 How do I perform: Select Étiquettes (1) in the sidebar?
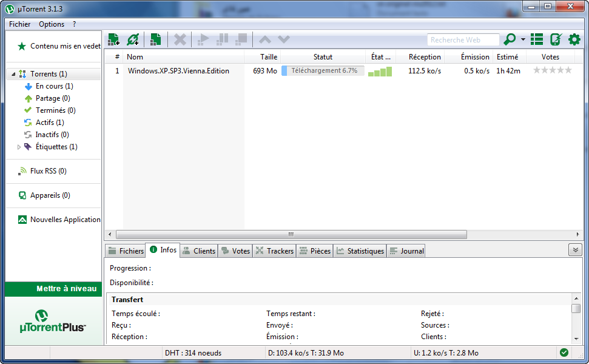tap(56, 146)
